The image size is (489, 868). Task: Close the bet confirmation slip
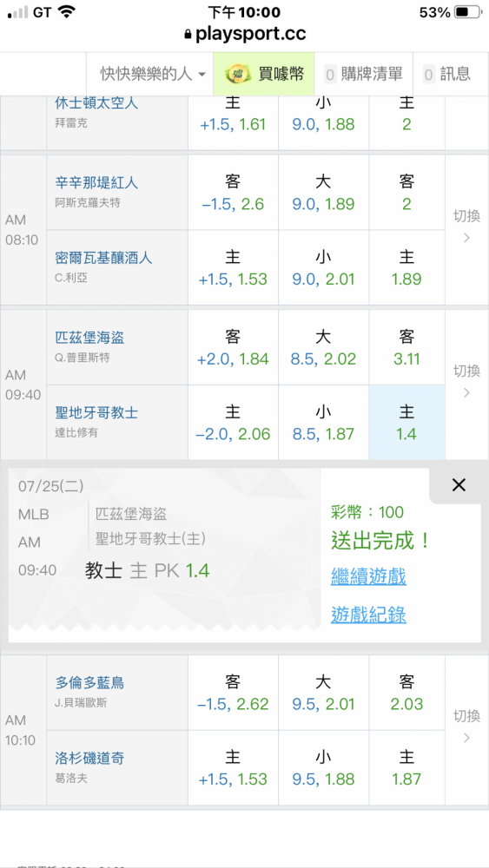click(x=459, y=485)
